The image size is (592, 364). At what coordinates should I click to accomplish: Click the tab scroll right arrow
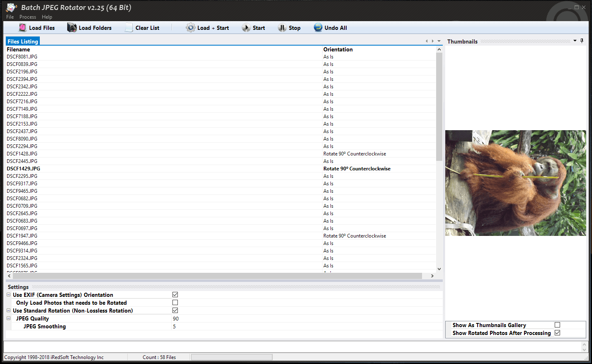433,41
